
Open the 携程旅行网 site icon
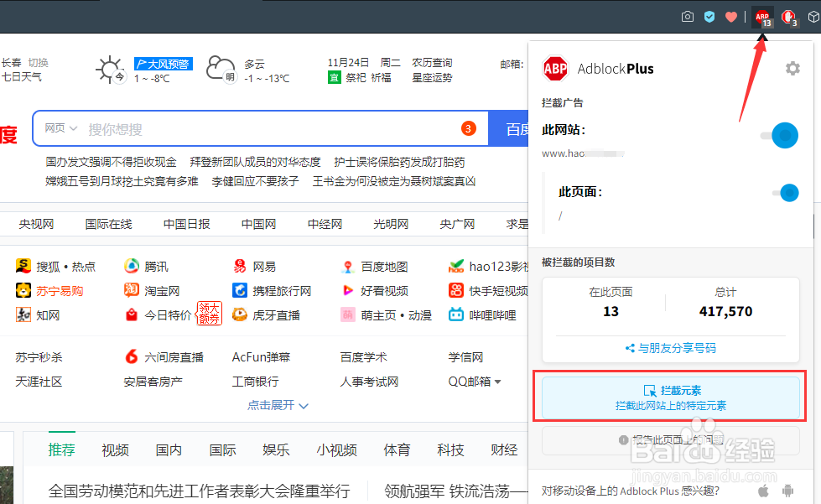(x=240, y=290)
